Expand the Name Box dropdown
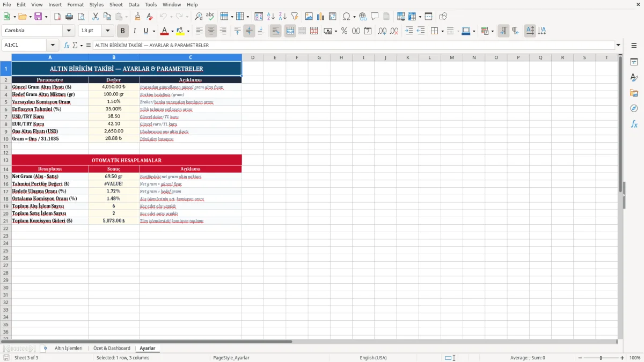Viewport: 644px width, 362px height. click(x=53, y=45)
